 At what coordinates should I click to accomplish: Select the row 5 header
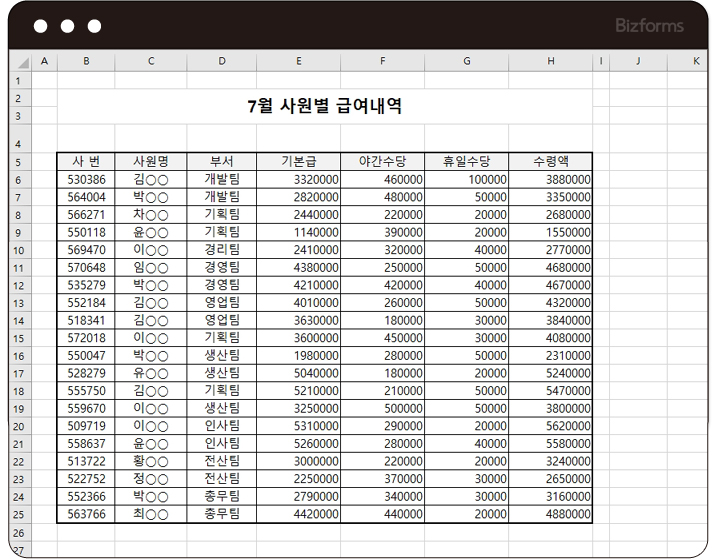click(20, 161)
